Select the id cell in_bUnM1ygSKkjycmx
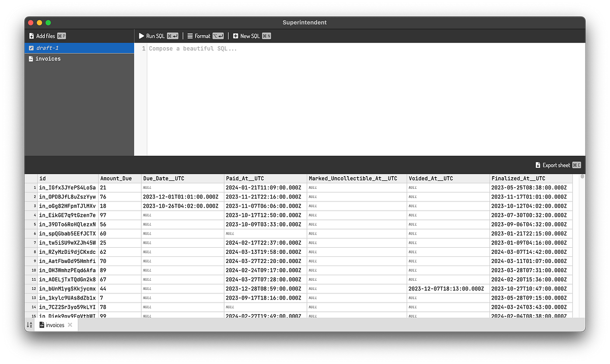Screen dimensions: 610x364 66,288
